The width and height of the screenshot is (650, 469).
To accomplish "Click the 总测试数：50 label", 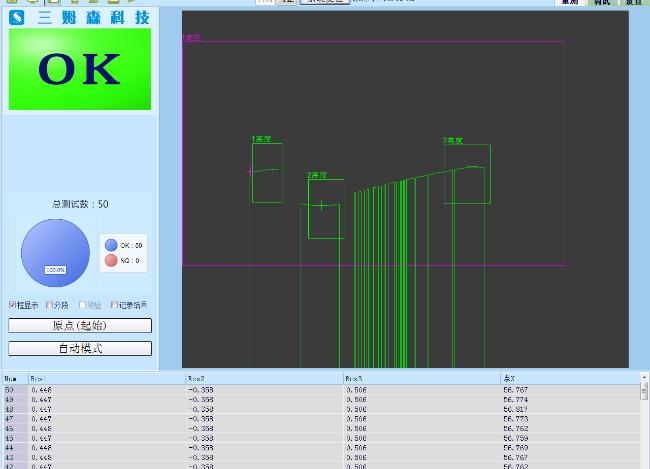I will tap(80, 204).
